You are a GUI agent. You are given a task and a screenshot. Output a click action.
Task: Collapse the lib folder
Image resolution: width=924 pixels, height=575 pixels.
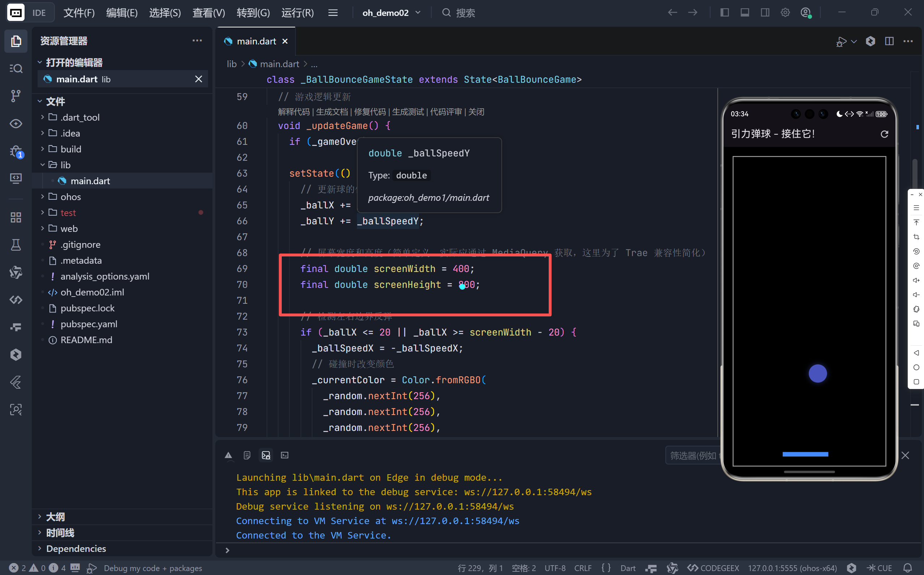coord(65,165)
